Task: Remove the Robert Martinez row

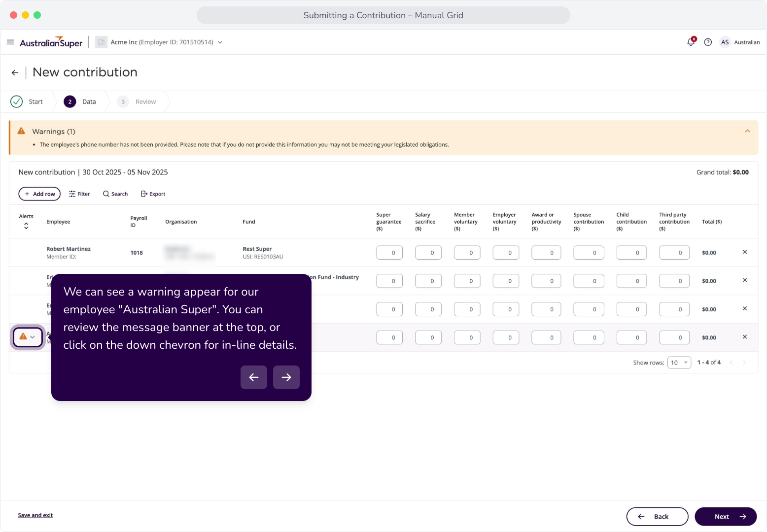Action: [x=745, y=252]
